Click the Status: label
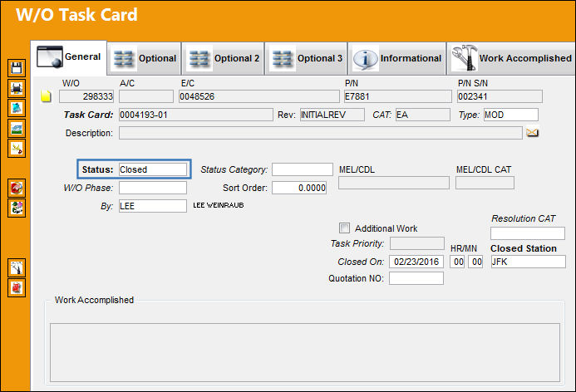This screenshot has height=392, width=576. click(98, 169)
